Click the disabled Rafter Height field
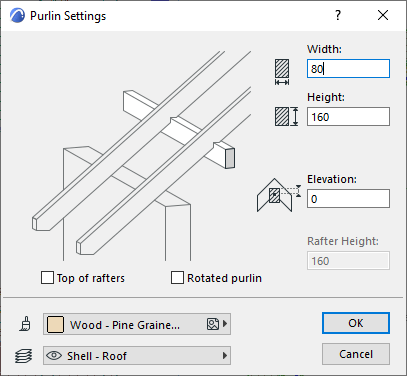 (348, 261)
